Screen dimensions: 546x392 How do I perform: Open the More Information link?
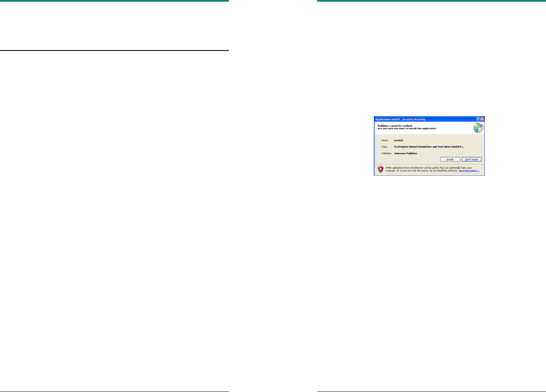tap(469, 171)
